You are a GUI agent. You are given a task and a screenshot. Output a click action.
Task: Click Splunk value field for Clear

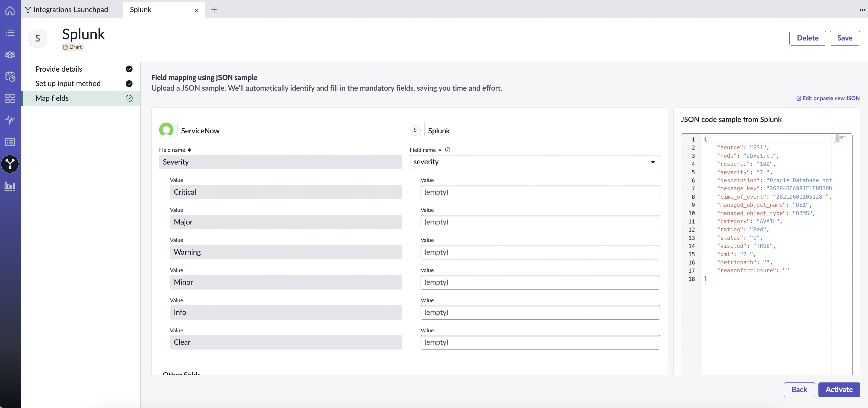(540, 342)
